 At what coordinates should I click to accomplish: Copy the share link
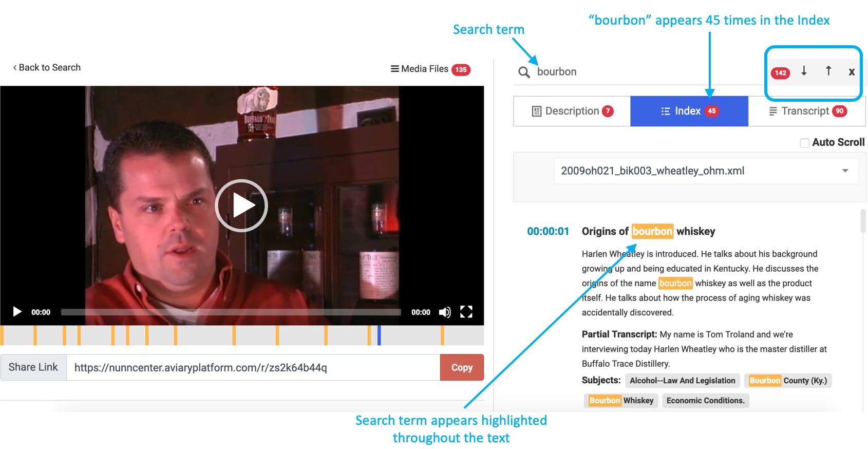(462, 367)
